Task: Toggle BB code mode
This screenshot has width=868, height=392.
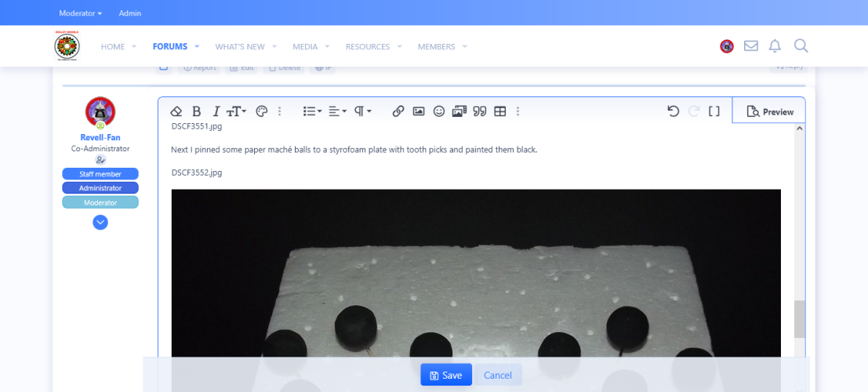Action: click(714, 111)
